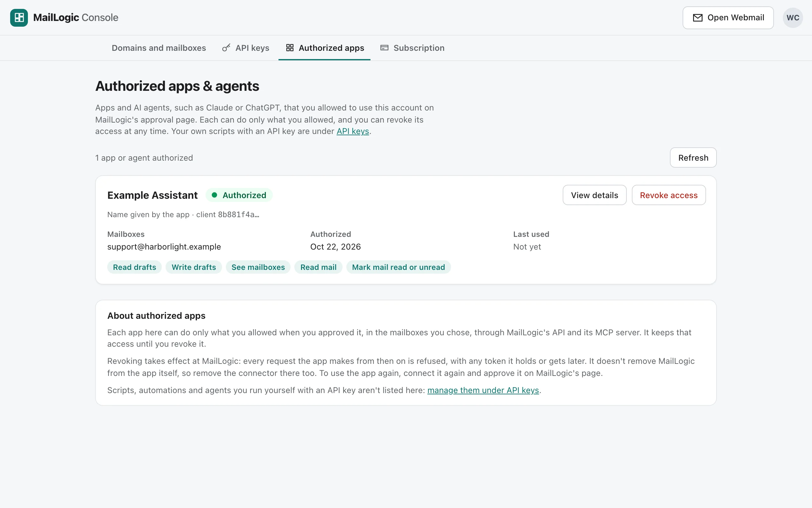Click the card icon beside Subscription

coord(384,48)
